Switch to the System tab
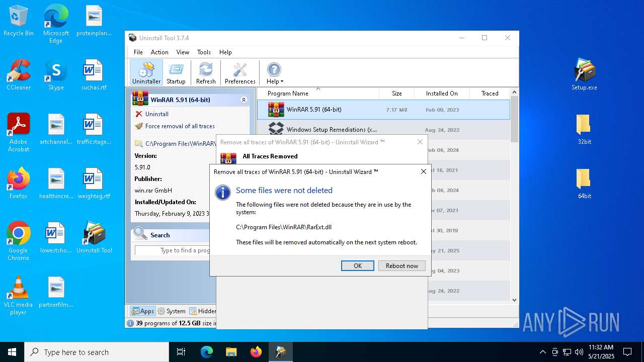This screenshot has height=362, width=644. click(x=171, y=311)
